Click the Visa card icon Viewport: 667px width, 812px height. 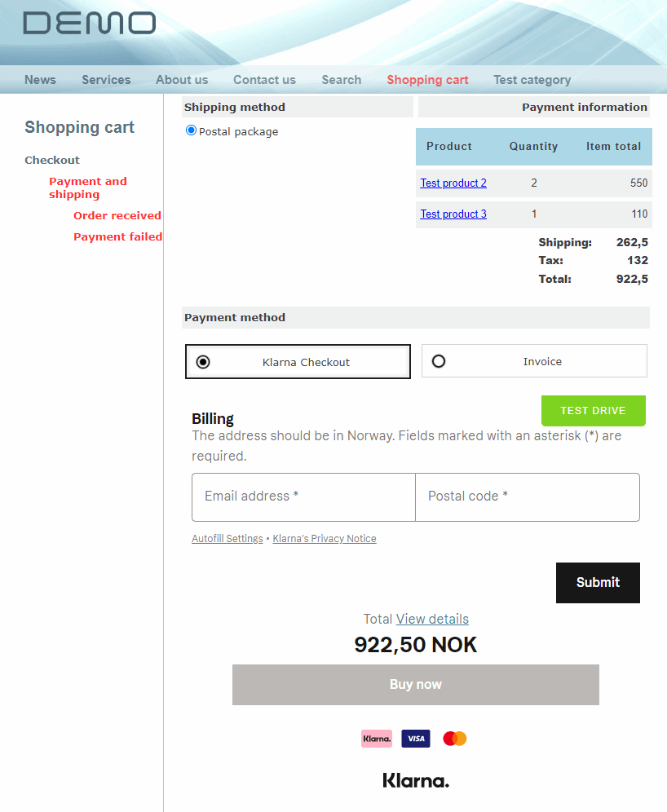click(416, 739)
